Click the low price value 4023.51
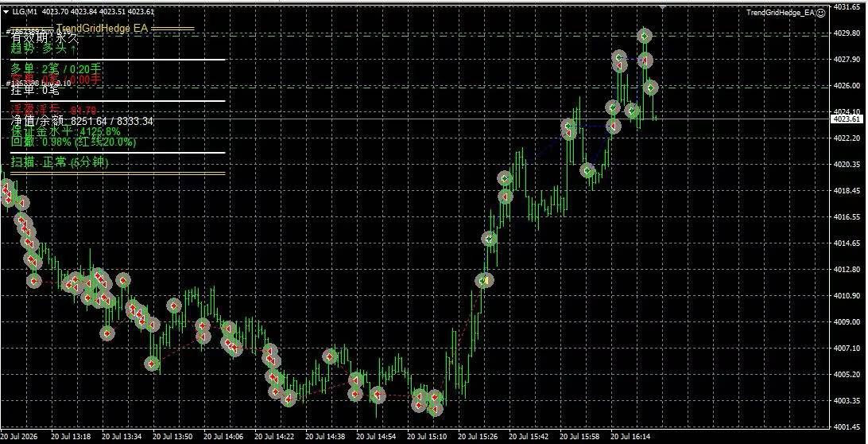Screen dimensions: 868x444 [x=112, y=12]
